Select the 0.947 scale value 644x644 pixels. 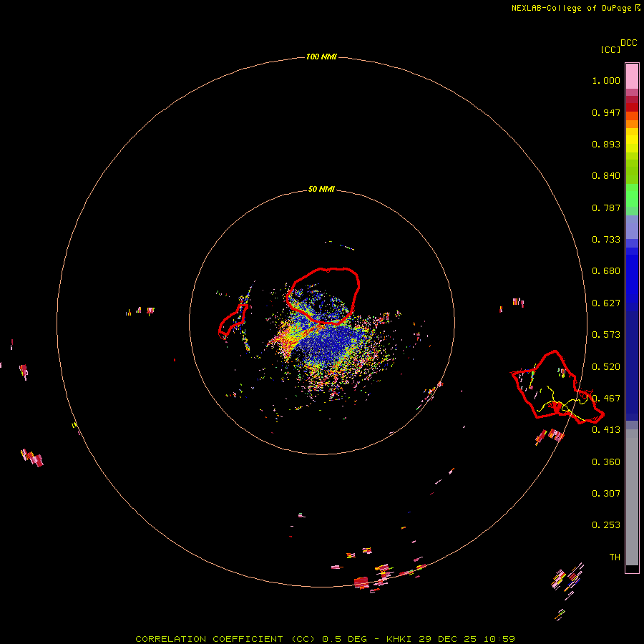606,112
